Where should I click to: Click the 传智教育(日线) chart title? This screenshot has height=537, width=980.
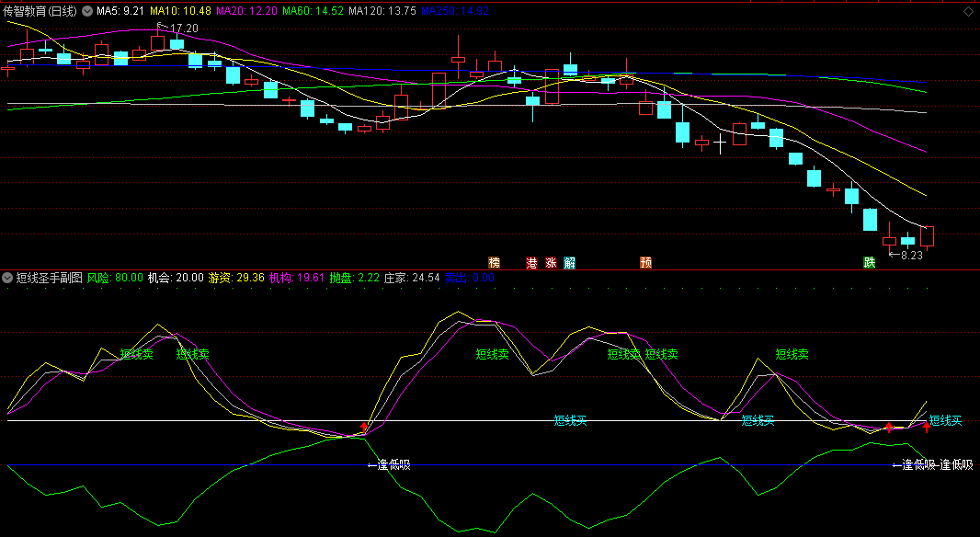40,11
